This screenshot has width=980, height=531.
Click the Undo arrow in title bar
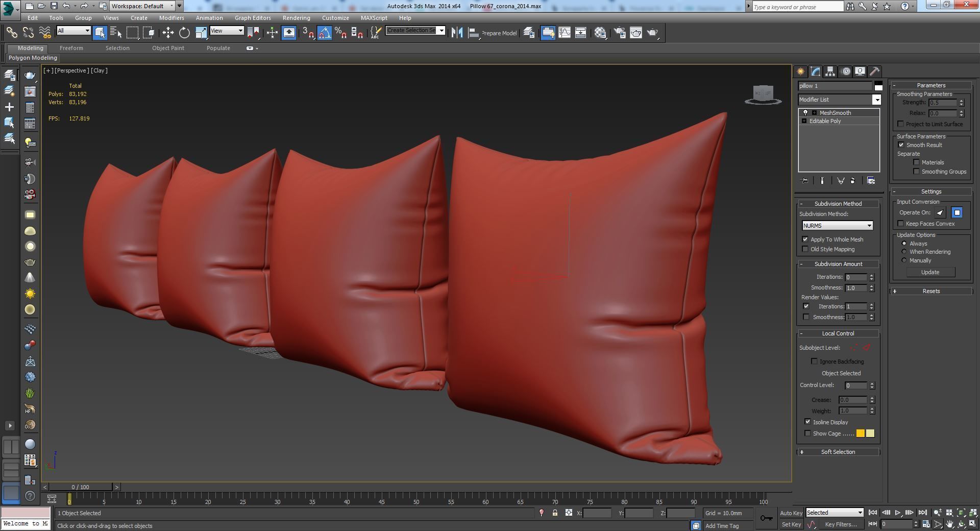pos(66,6)
